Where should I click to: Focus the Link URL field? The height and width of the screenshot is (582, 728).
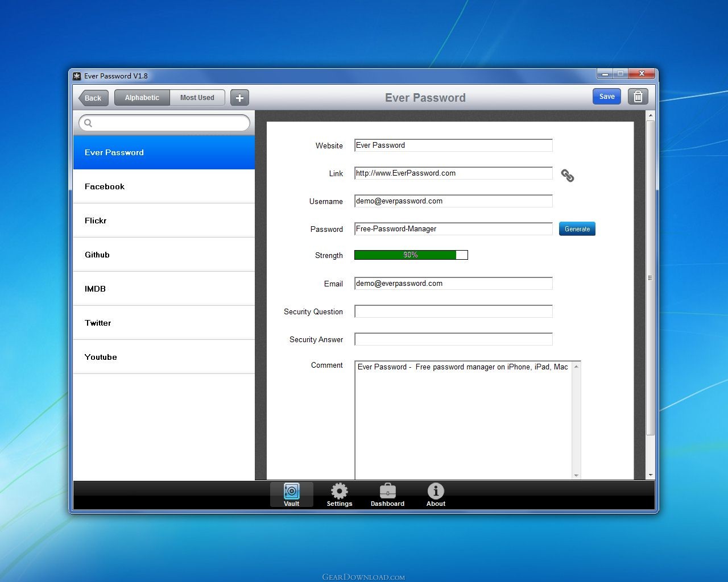click(453, 173)
